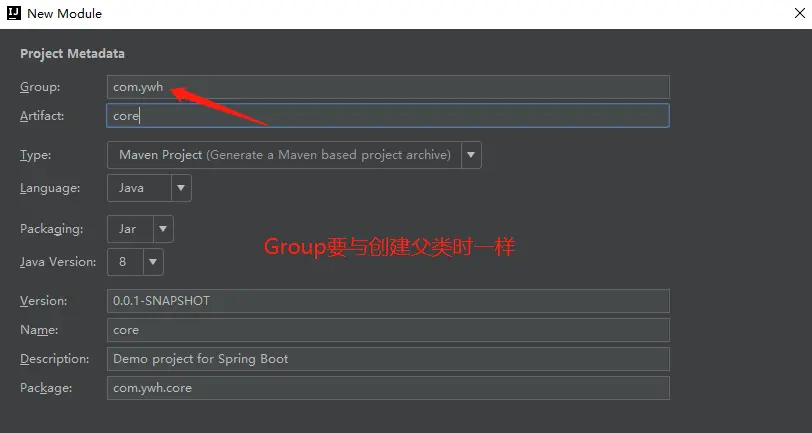
Task: Click the Name: label
Action: point(39,330)
